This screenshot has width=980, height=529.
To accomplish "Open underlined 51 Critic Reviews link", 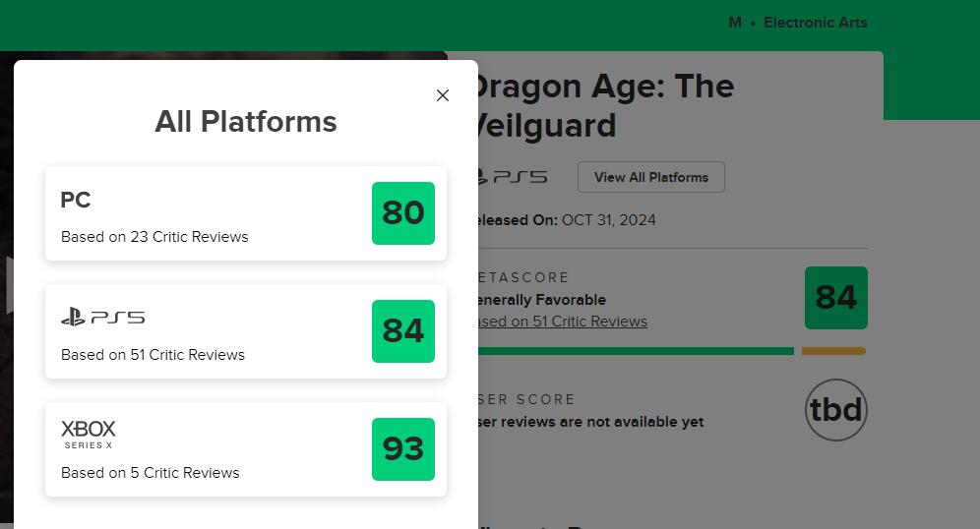I will 563,322.
